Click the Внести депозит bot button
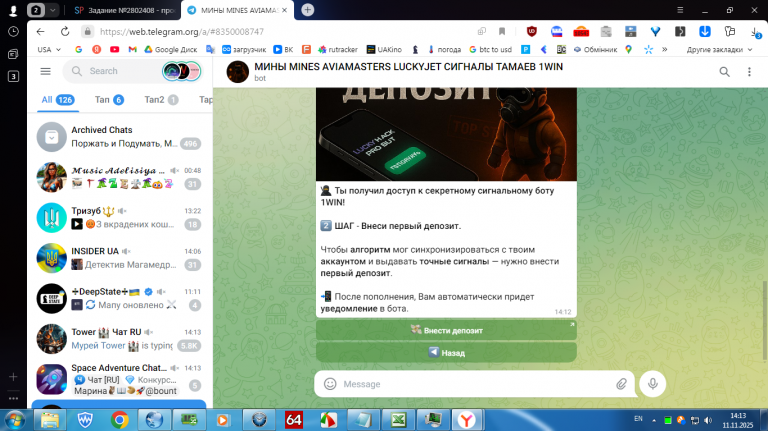The width and height of the screenshot is (768, 431). (446, 331)
